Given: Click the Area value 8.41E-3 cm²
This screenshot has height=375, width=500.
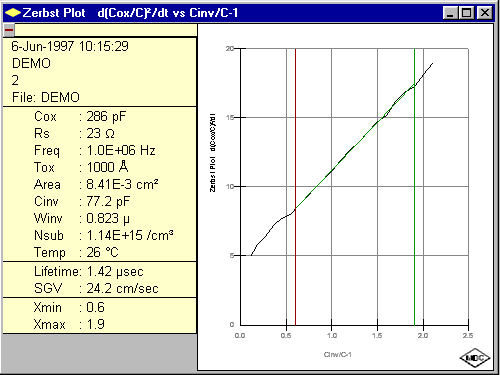Looking at the screenshot, I should (122, 184).
